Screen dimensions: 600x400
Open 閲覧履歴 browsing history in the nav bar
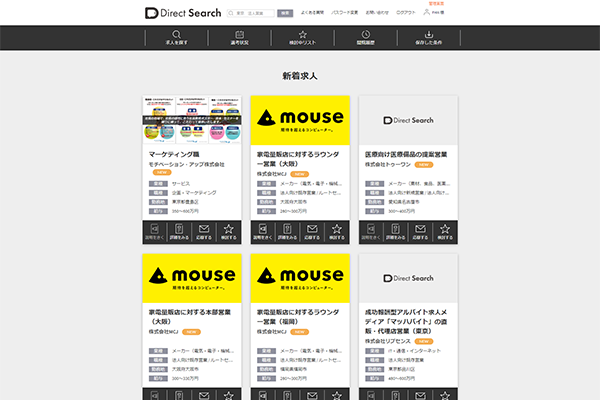click(365, 38)
